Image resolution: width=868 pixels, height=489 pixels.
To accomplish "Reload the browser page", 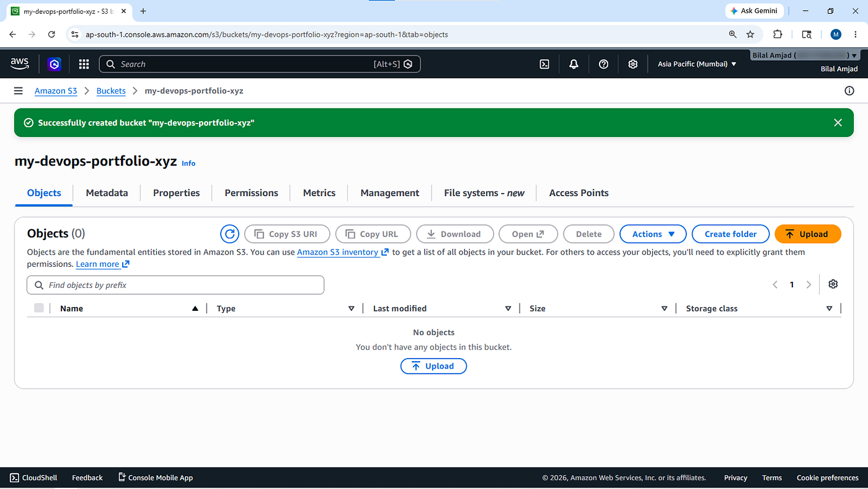I will pyautogui.click(x=51, y=34).
